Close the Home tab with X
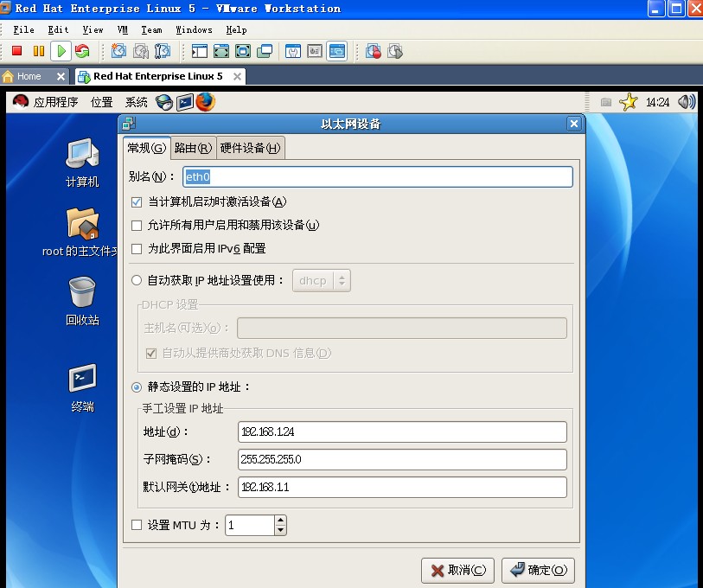Image resolution: width=703 pixels, height=588 pixels. point(61,77)
